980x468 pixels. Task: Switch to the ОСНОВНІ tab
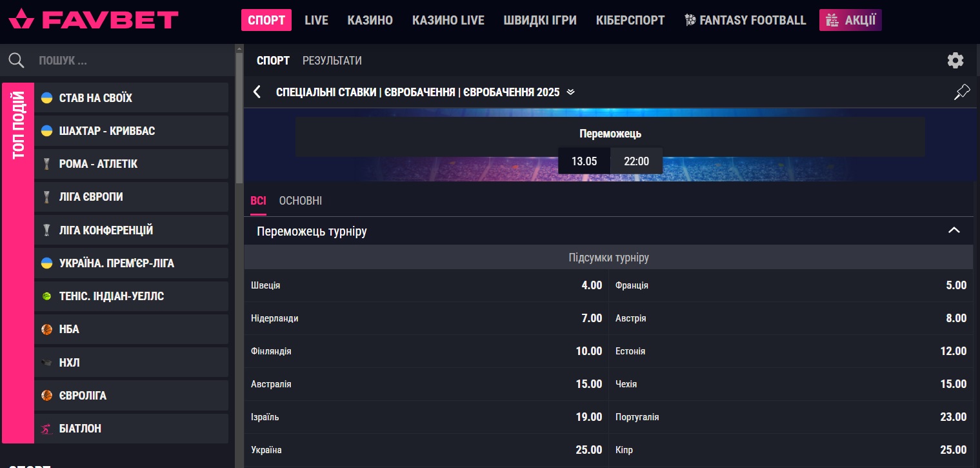point(300,201)
